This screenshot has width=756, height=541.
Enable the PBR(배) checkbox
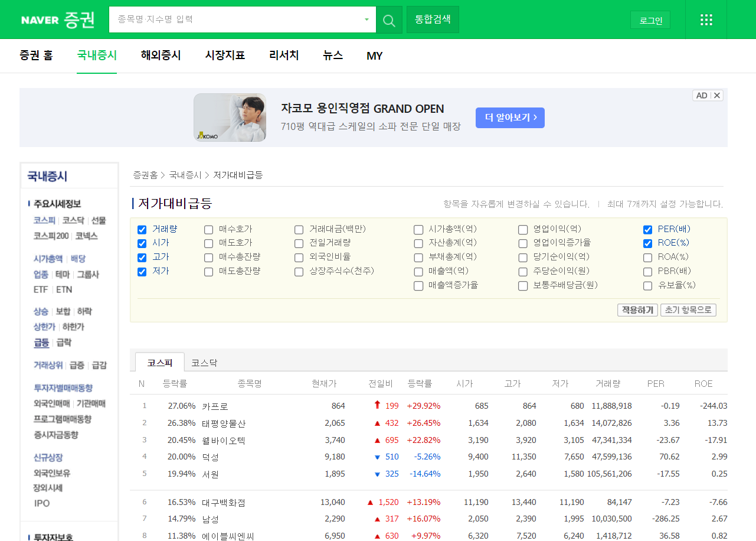click(x=647, y=271)
